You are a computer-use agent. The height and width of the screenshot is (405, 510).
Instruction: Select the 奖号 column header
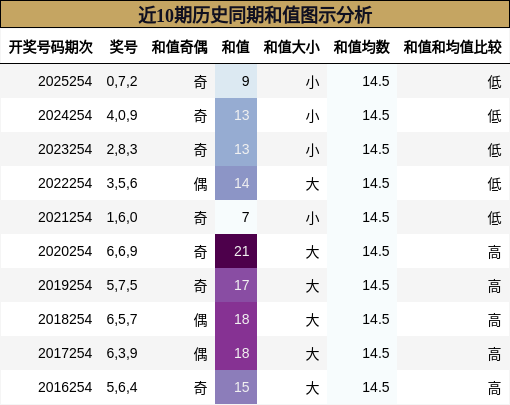point(123,47)
